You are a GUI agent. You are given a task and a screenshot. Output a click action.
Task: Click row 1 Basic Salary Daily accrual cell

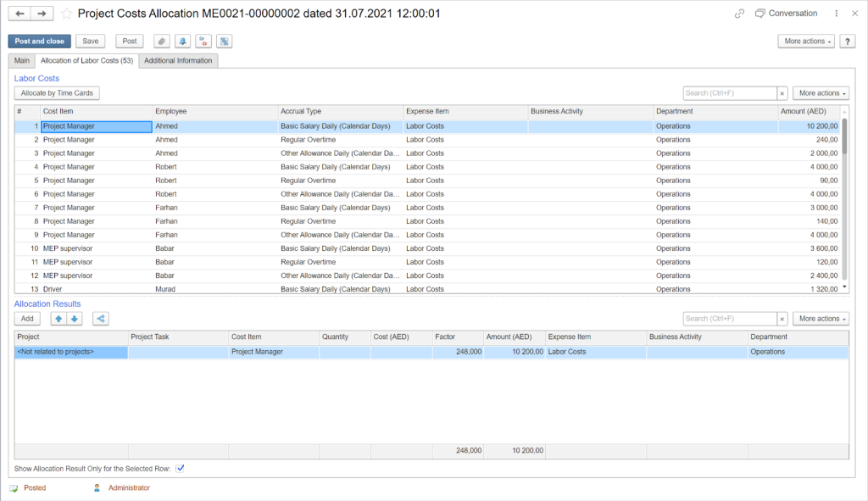(x=341, y=126)
